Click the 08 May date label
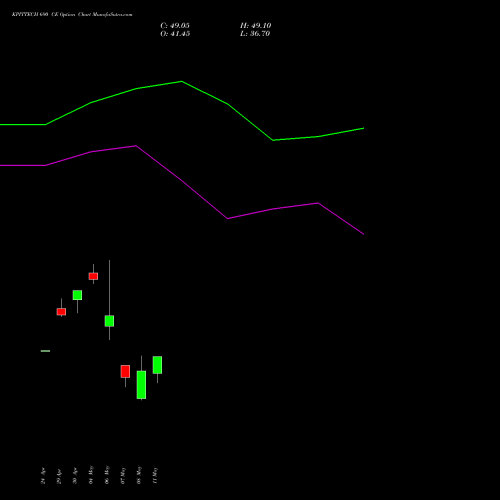 [139, 475]
